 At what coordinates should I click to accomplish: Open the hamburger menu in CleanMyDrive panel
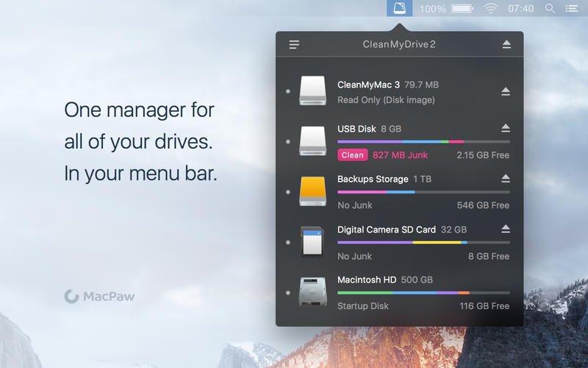coord(294,45)
